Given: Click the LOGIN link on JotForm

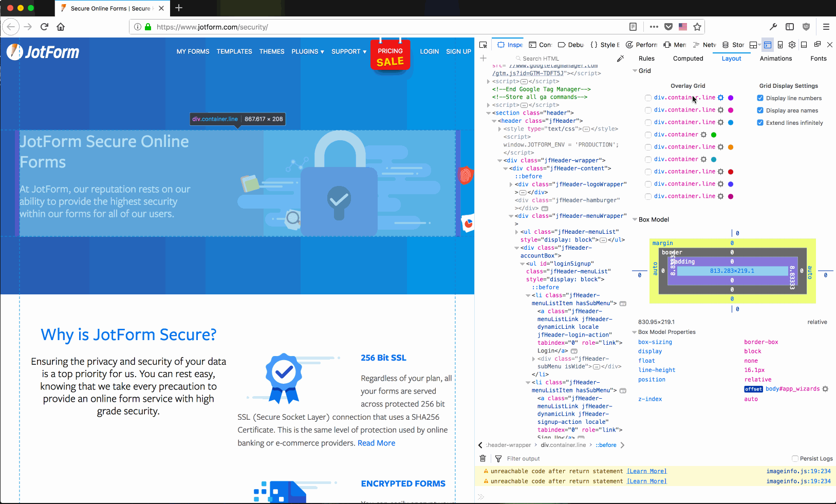Looking at the screenshot, I should click(x=429, y=51).
